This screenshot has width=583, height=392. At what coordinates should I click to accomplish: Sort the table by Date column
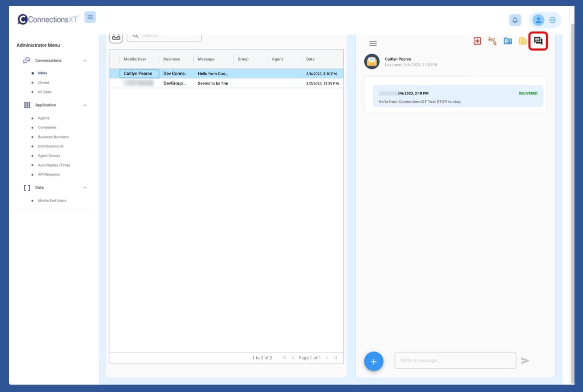click(x=310, y=59)
